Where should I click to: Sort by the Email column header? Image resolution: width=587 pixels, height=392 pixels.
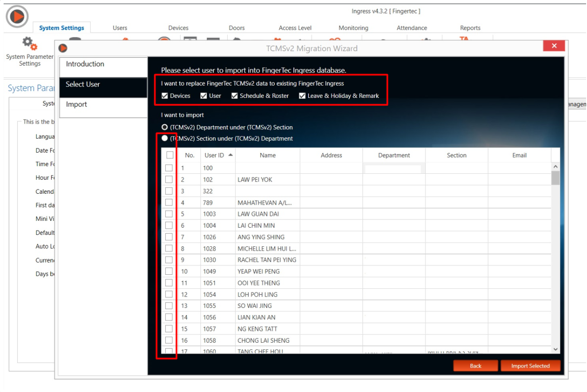click(x=520, y=155)
